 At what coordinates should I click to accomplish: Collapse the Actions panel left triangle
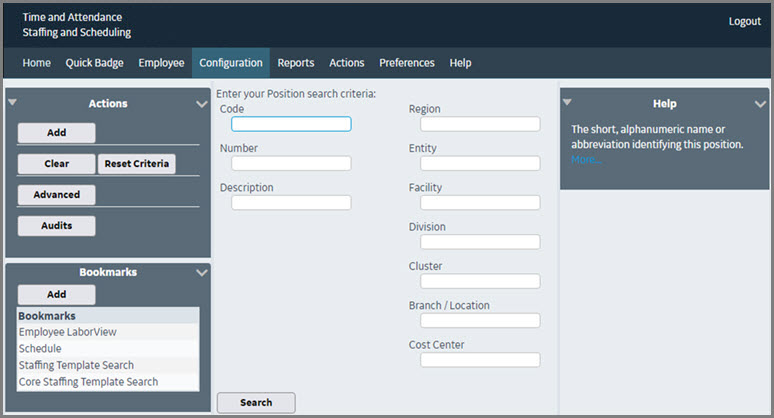point(13,103)
